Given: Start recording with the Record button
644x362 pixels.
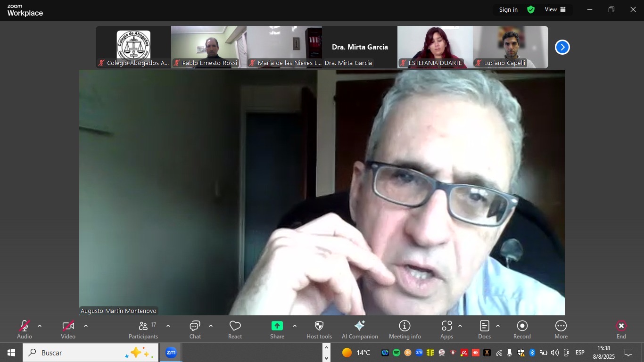Looking at the screenshot, I should pos(522,329).
